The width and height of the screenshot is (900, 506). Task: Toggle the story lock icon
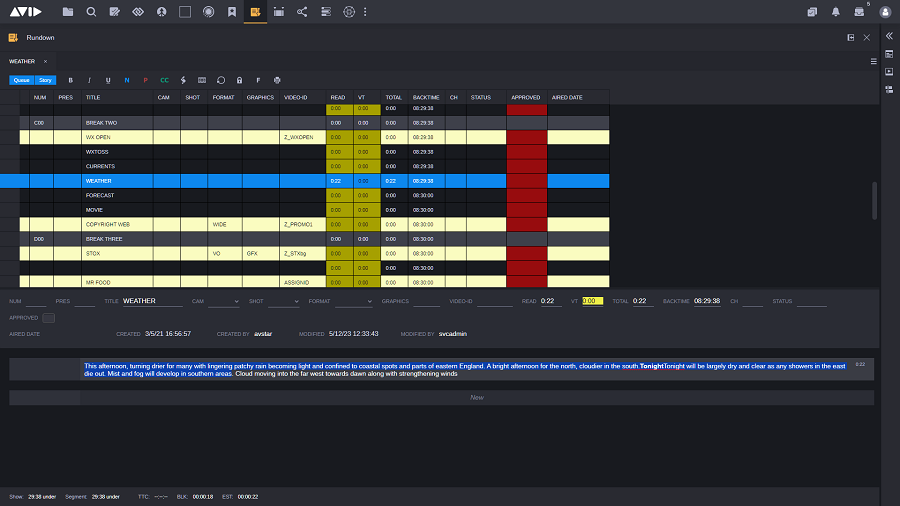(x=239, y=80)
